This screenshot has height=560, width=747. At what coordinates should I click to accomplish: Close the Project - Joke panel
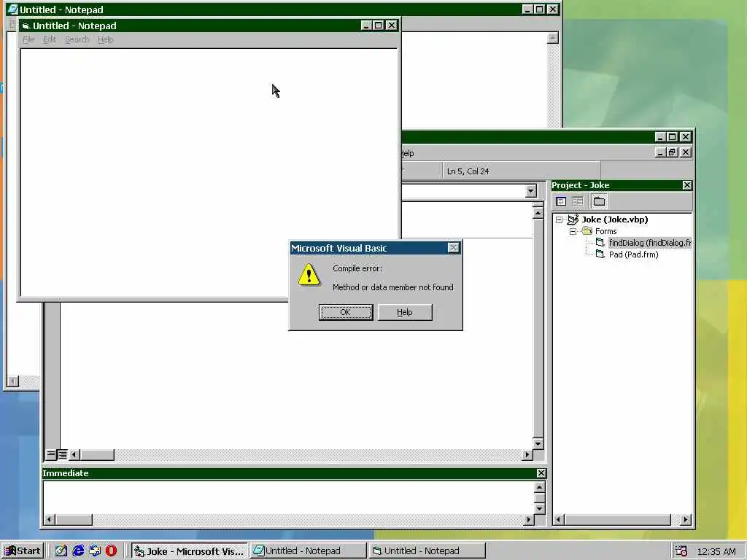coord(687,185)
